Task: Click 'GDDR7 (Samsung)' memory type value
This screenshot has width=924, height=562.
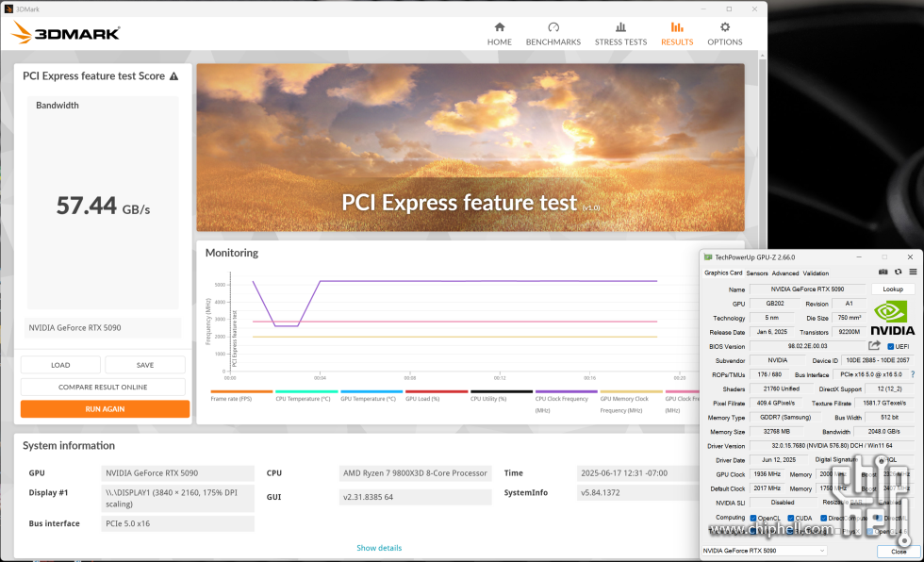Action: 785,418
